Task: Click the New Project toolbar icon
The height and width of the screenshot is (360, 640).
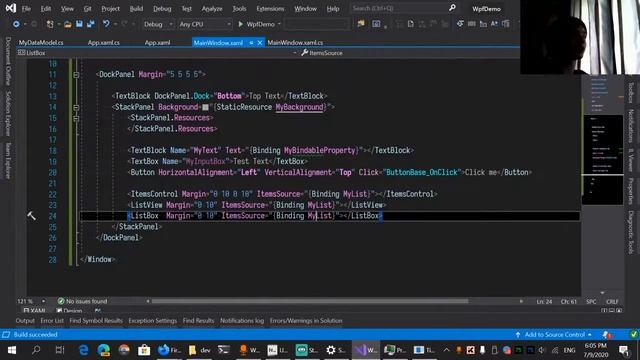Action: pos(50,24)
